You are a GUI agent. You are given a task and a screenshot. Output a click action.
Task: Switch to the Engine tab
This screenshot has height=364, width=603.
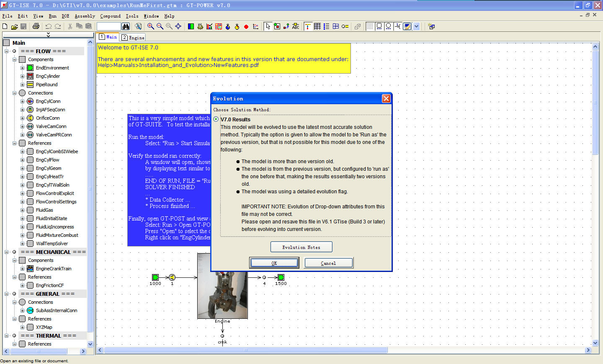pos(133,38)
